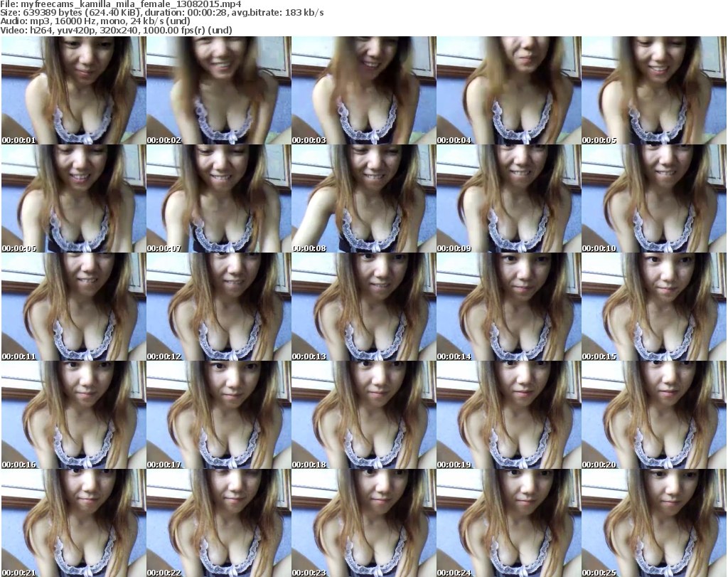The image size is (728, 577).
Task: Pick the frame stamped 00:00:11
Action: [x=74, y=307]
